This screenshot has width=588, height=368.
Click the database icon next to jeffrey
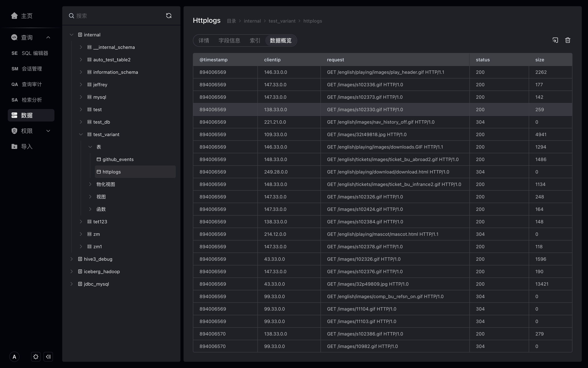[89, 85]
